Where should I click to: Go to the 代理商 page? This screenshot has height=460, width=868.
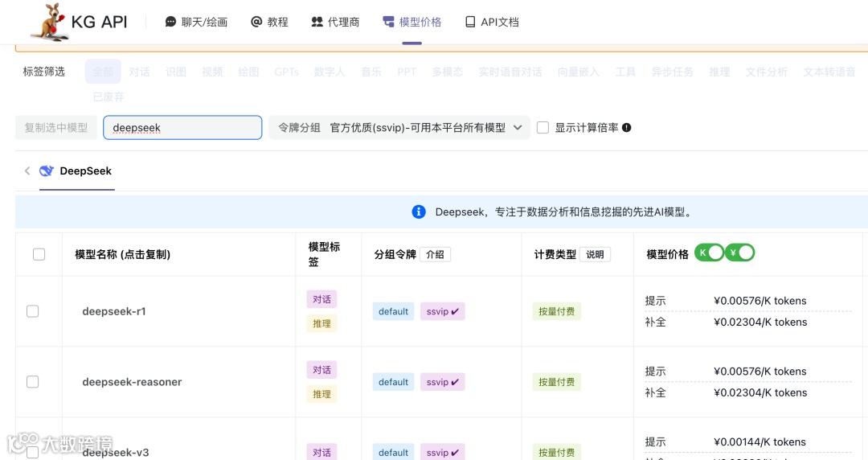point(335,23)
